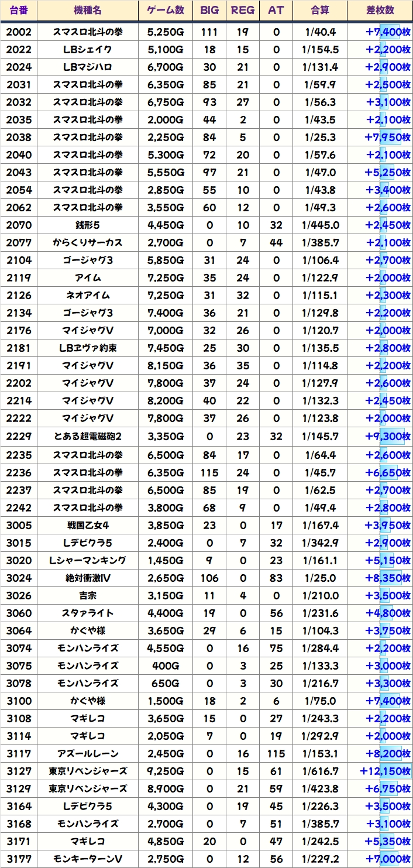Select the BIG column header
The width and height of the screenshot is (413, 868).
coord(209,11)
